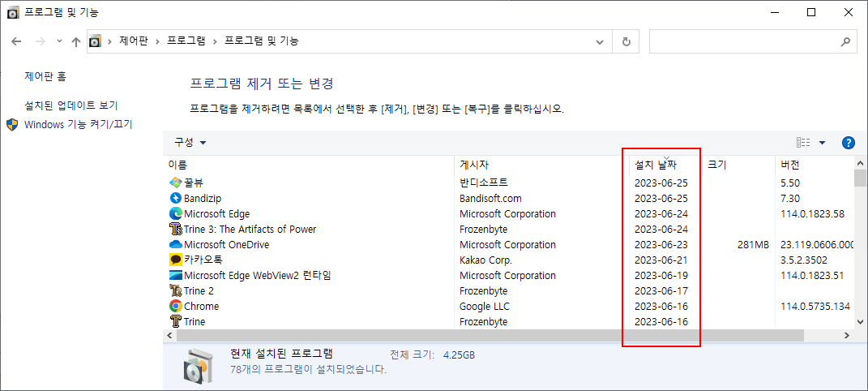Image resolution: width=868 pixels, height=391 pixels.
Task: Click the horizontal scrollbar right arrow
Action: click(846, 335)
